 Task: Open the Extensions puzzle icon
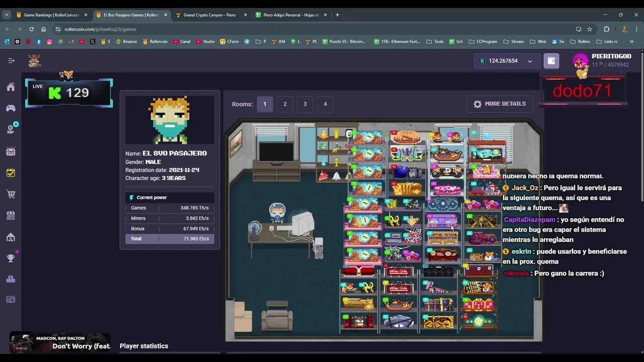coord(606,29)
